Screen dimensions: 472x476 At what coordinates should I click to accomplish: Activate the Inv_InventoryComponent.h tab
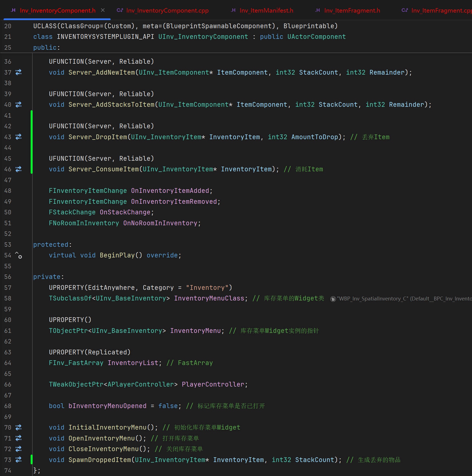click(58, 10)
